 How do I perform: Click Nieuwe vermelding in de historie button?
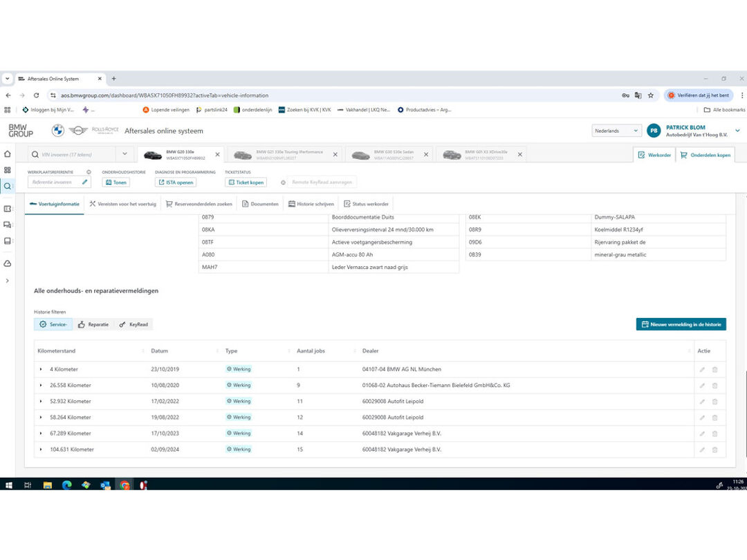pos(681,324)
